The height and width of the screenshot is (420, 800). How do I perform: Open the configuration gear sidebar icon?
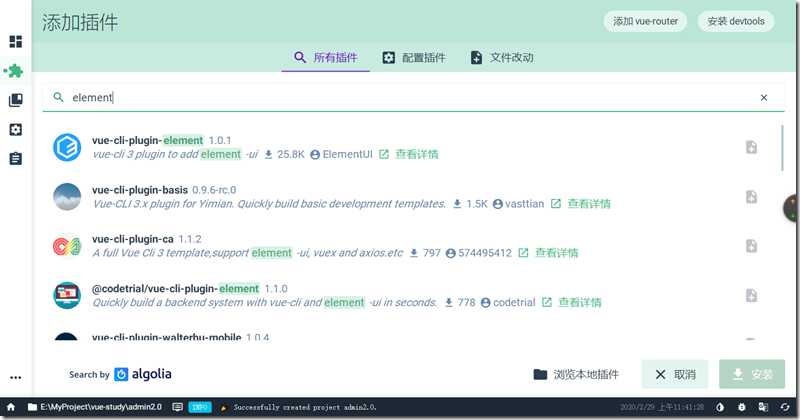tap(16, 130)
